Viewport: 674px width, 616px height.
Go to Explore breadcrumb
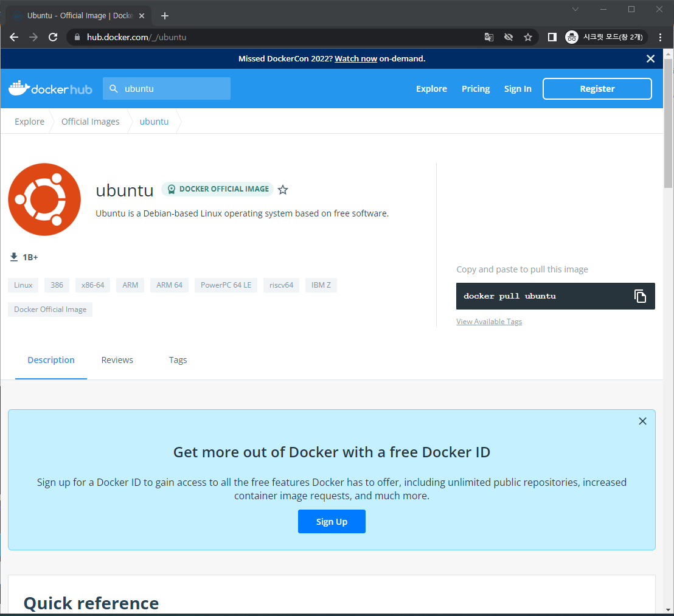point(29,122)
